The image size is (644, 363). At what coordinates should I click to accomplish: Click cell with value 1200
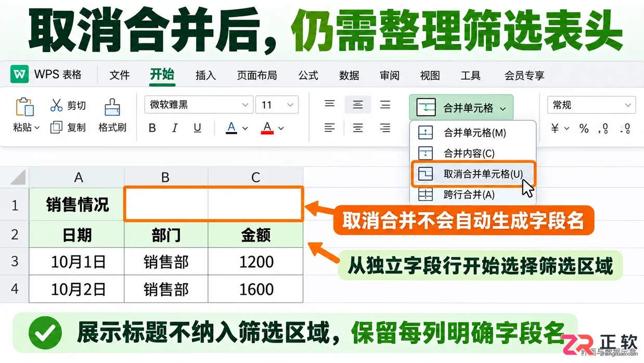pos(255,261)
